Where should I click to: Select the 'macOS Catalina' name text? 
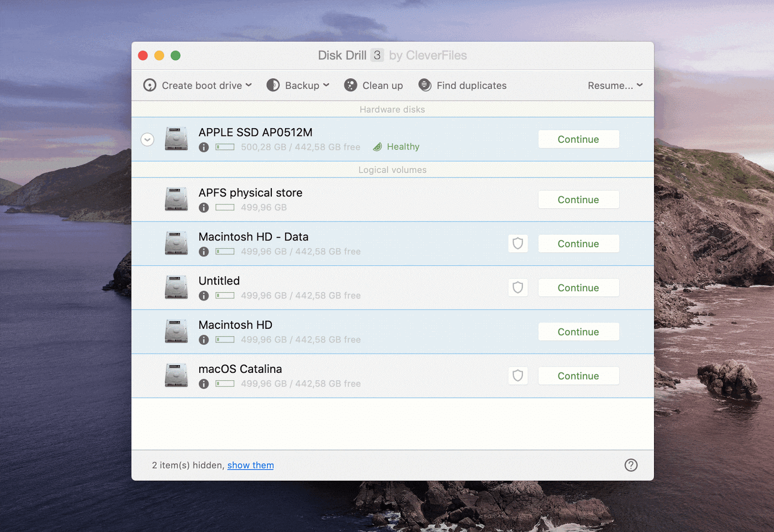pos(240,369)
